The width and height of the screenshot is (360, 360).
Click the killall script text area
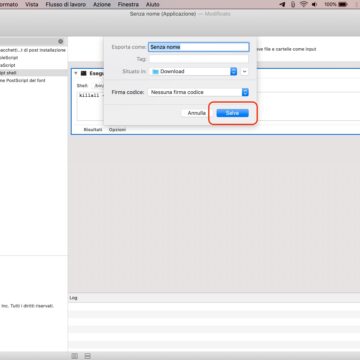(90, 106)
